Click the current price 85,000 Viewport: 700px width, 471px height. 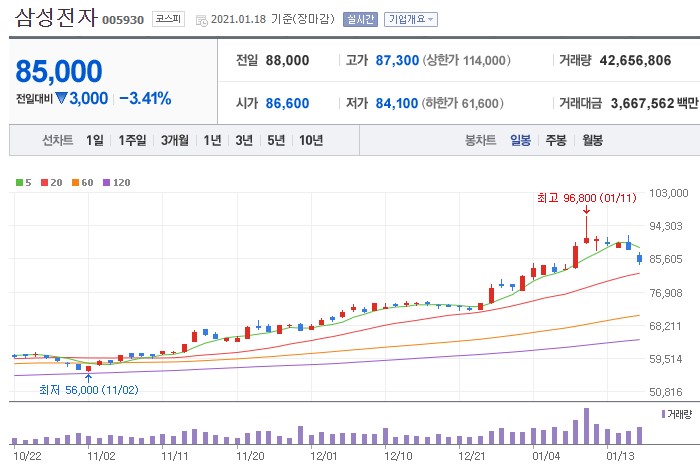[x=59, y=71]
